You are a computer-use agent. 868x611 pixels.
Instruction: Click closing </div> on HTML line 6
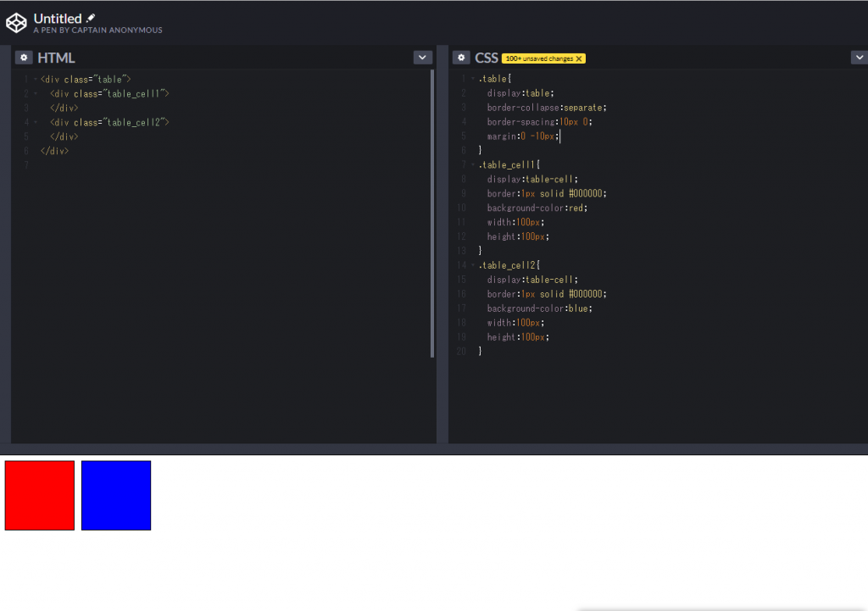[x=54, y=151]
